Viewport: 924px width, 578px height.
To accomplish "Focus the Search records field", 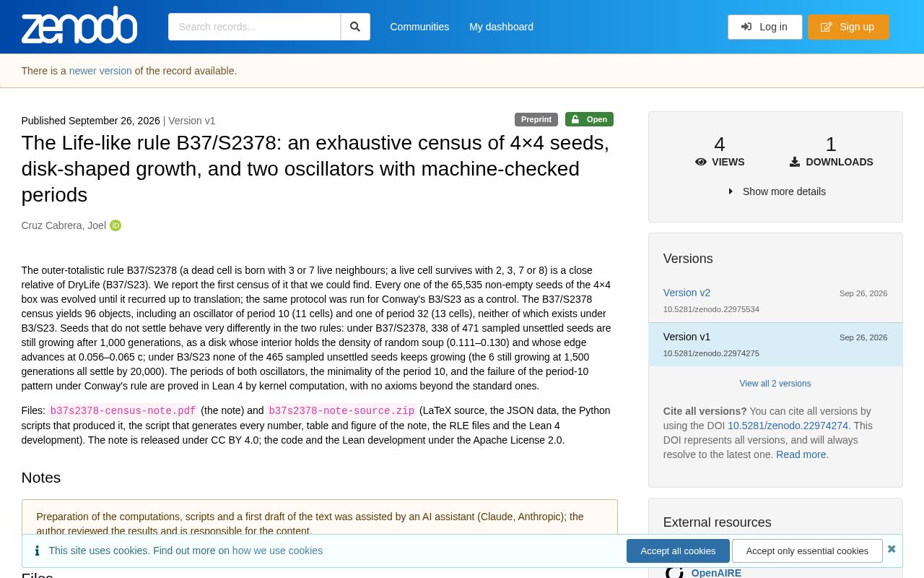I will click(254, 27).
